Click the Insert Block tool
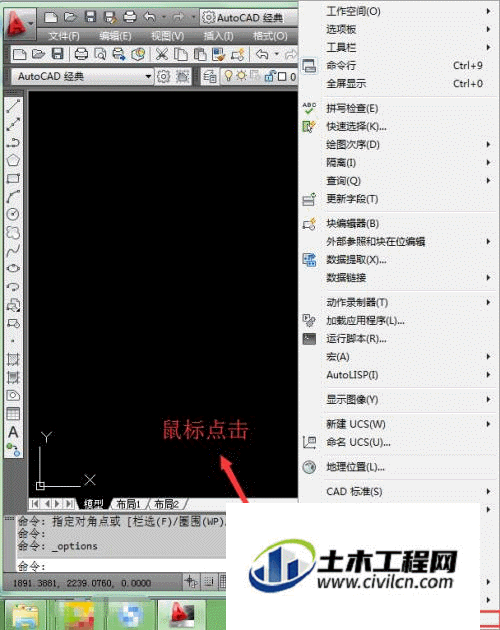Viewport: 500px width, 630px height. click(x=13, y=305)
